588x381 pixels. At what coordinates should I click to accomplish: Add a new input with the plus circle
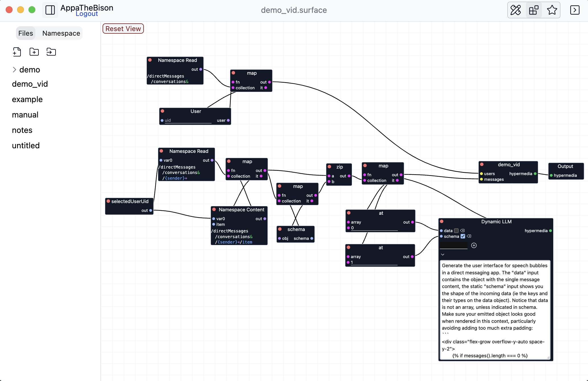click(474, 245)
